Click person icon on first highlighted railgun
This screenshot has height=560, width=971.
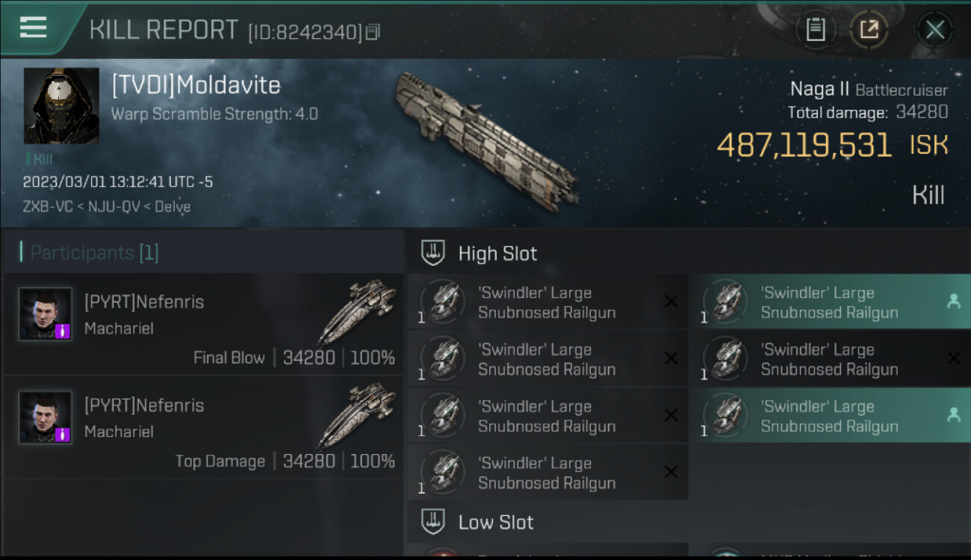pyautogui.click(x=953, y=302)
